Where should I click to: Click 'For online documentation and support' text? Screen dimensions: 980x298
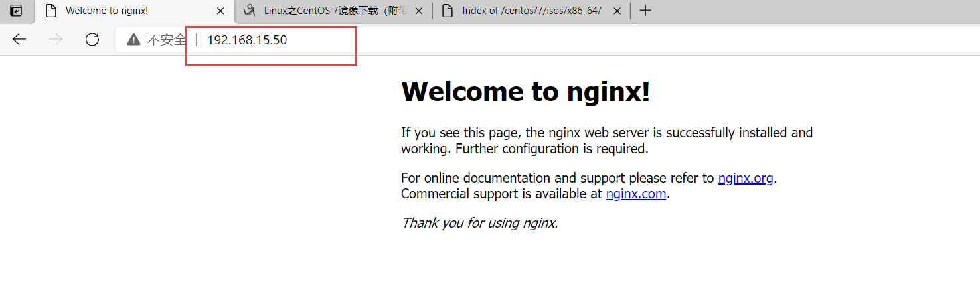[558, 178]
